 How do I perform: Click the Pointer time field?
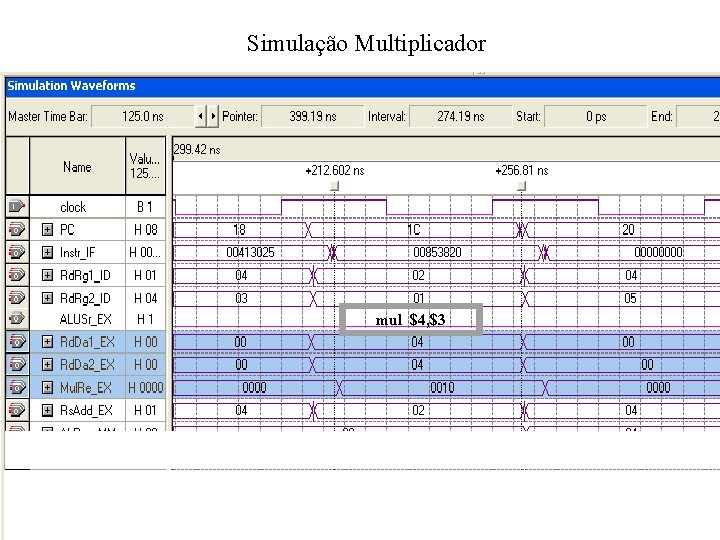pyautogui.click(x=313, y=116)
